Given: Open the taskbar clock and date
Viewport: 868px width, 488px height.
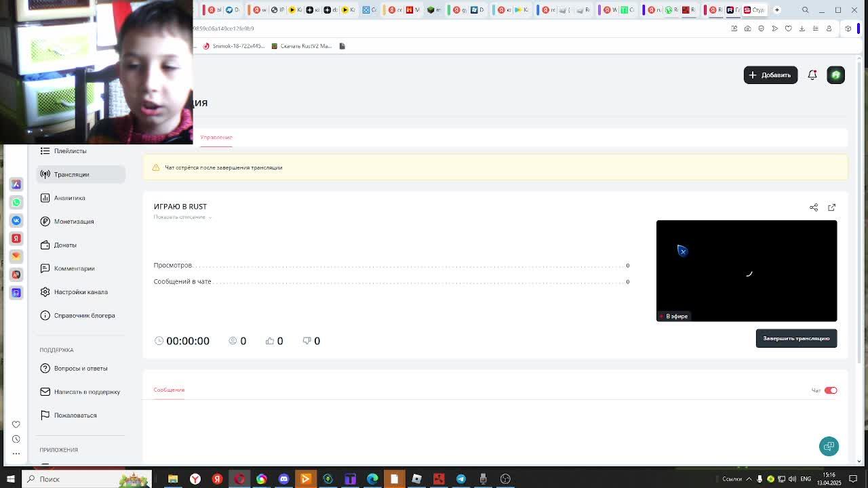Looking at the screenshot, I should point(829,479).
